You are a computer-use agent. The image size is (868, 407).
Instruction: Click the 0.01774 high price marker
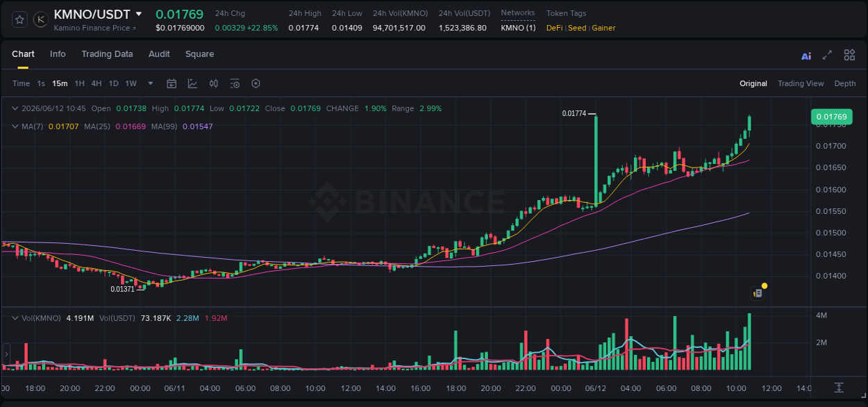coord(574,113)
